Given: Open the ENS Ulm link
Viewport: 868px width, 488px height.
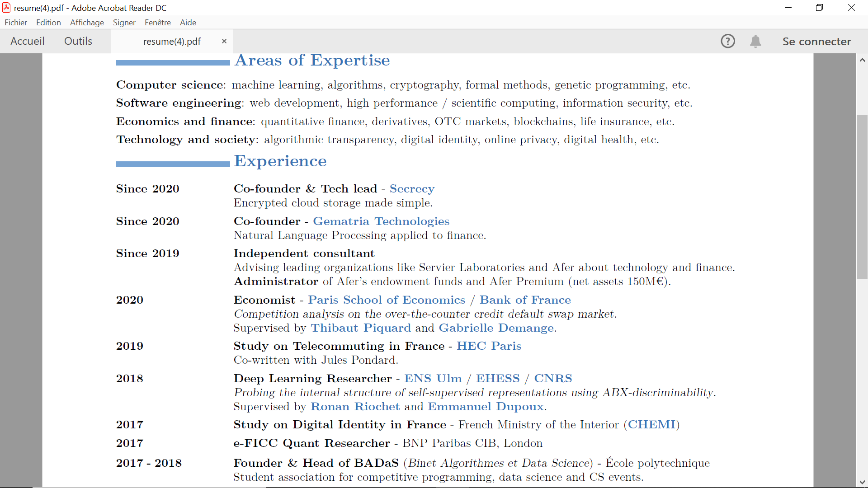Looking at the screenshot, I should coord(433,379).
